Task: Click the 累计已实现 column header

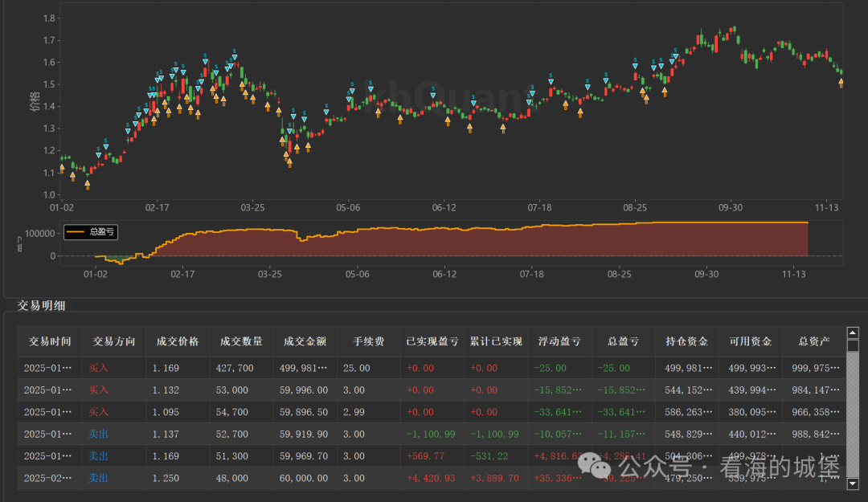Action: click(495, 341)
